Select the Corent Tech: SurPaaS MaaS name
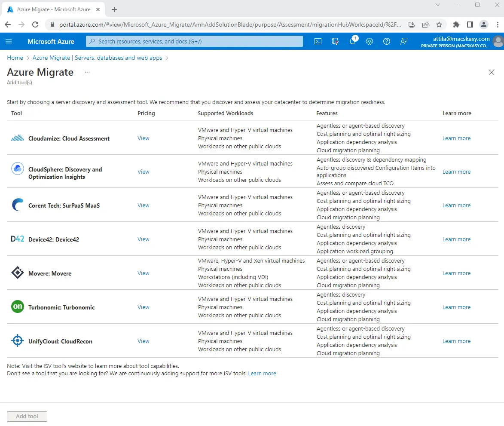The height and width of the screenshot is (426, 504). [x=64, y=205]
